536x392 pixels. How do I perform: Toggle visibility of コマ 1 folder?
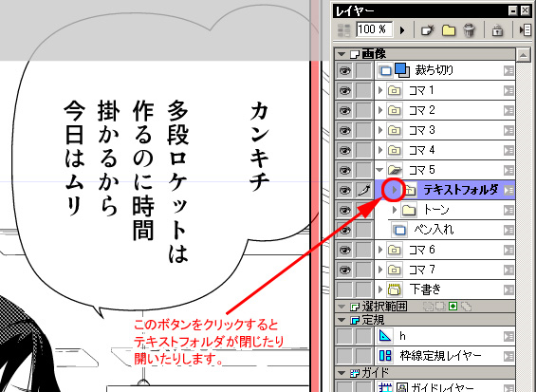[345, 91]
